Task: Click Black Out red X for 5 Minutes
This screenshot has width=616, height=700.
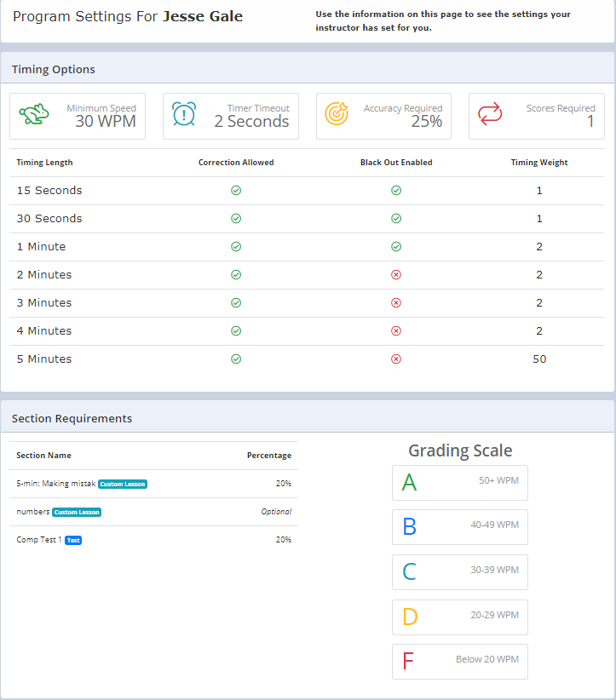Action: coord(396,359)
